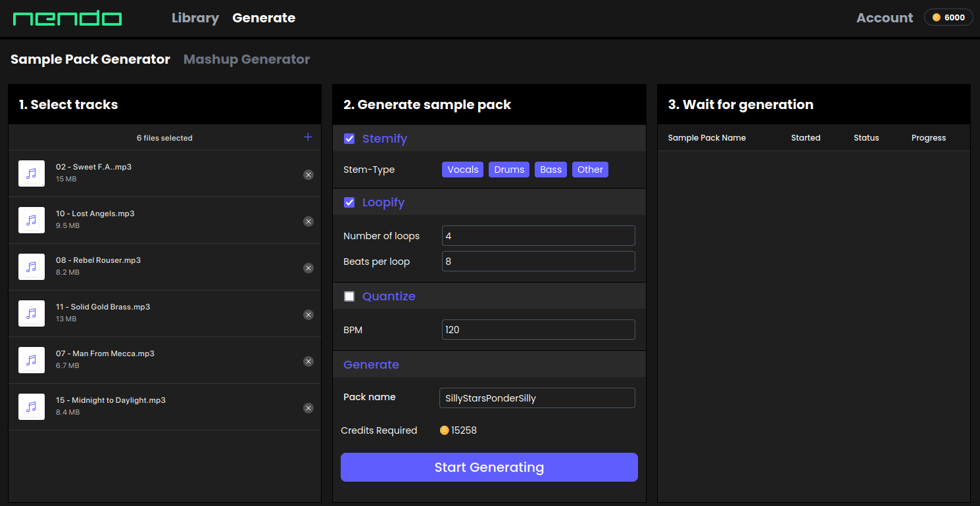Click music icon for Midnight to Daylight

32,407
